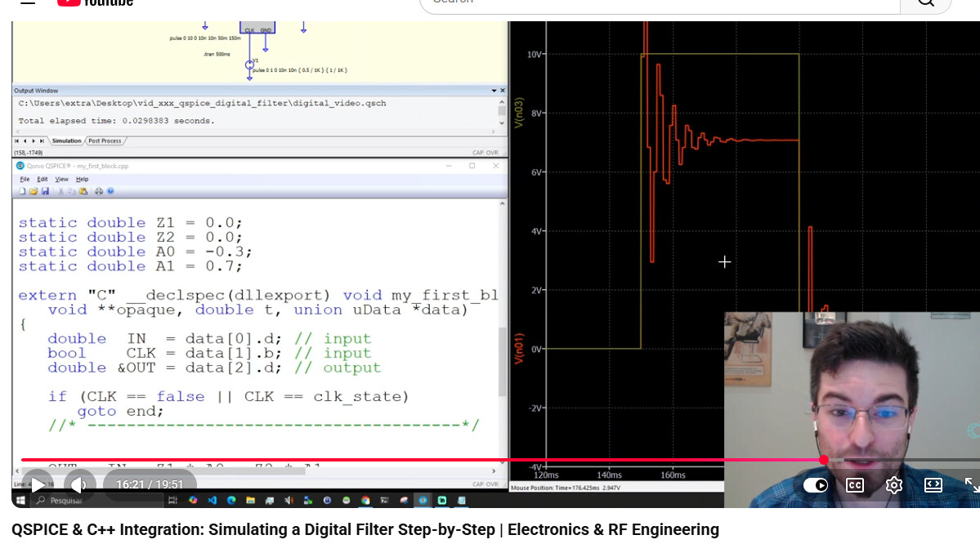
Task: Open the Output Window dropdown arrow
Action: coord(494,91)
